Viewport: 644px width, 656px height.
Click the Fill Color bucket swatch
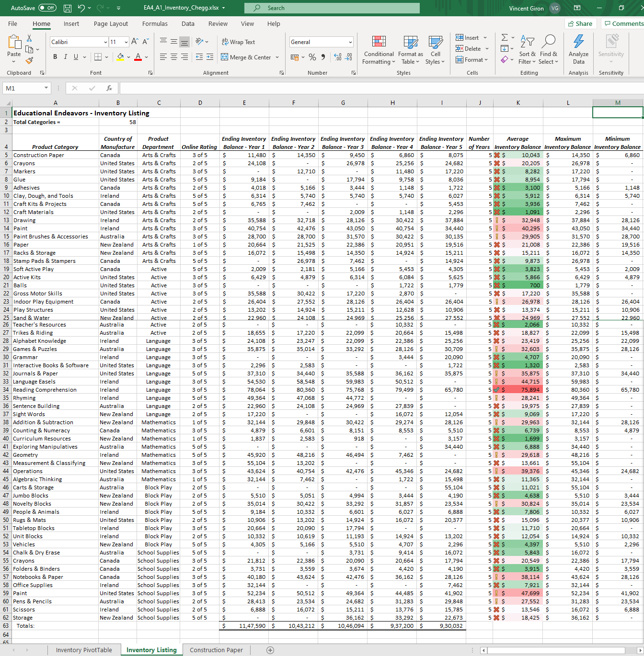[x=120, y=57]
